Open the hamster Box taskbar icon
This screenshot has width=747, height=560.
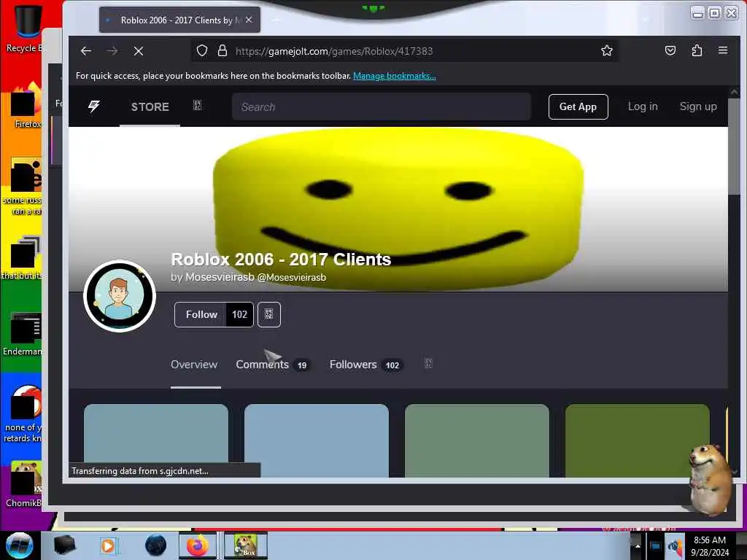[246, 545]
